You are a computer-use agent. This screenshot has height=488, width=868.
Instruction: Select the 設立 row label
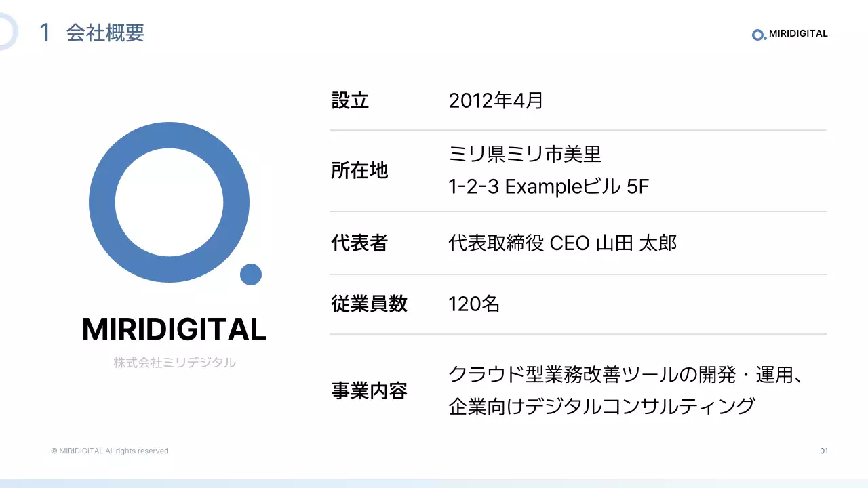click(350, 100)
